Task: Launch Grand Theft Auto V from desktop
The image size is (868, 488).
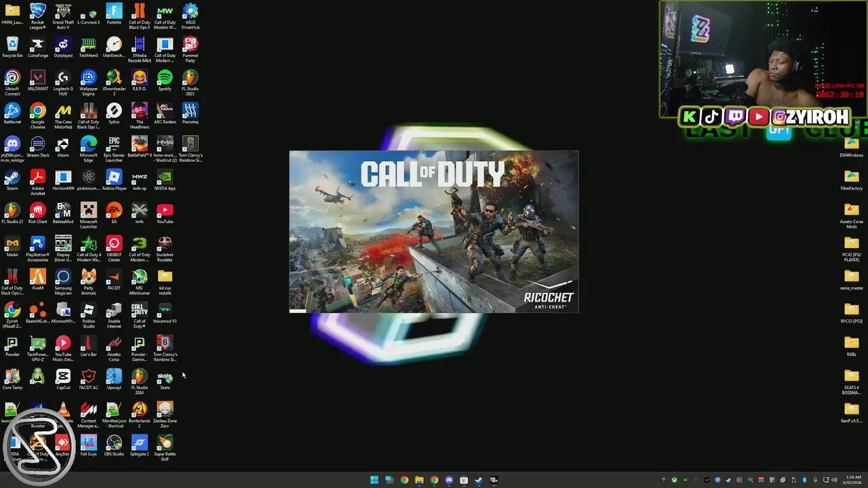Action: point(63,16)
